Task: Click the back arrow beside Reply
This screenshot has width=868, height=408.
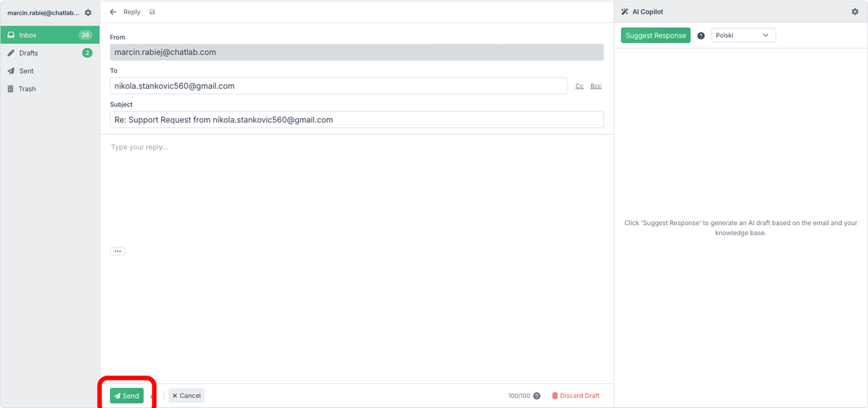Action: (x=113, y=12)
